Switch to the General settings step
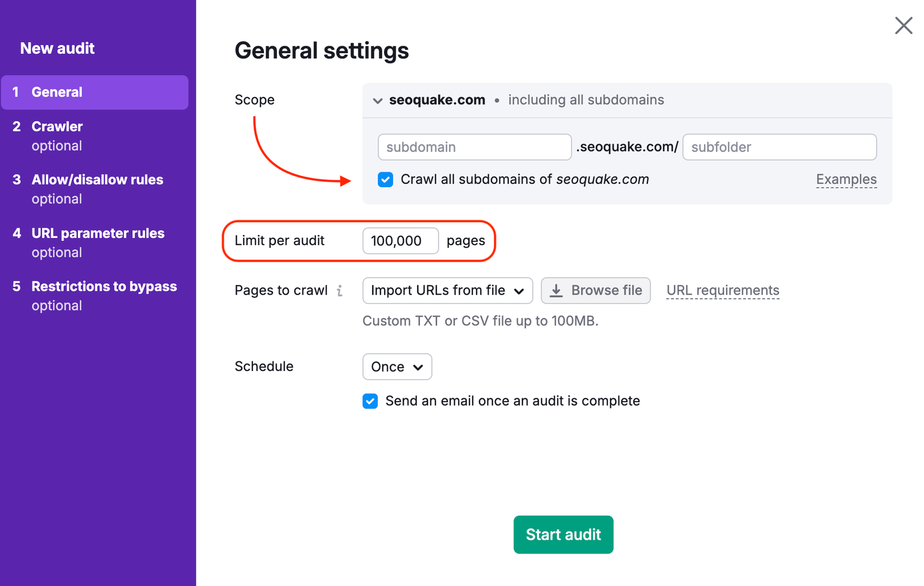The width and height of the screenshot is (924, 586). [57, 92]
